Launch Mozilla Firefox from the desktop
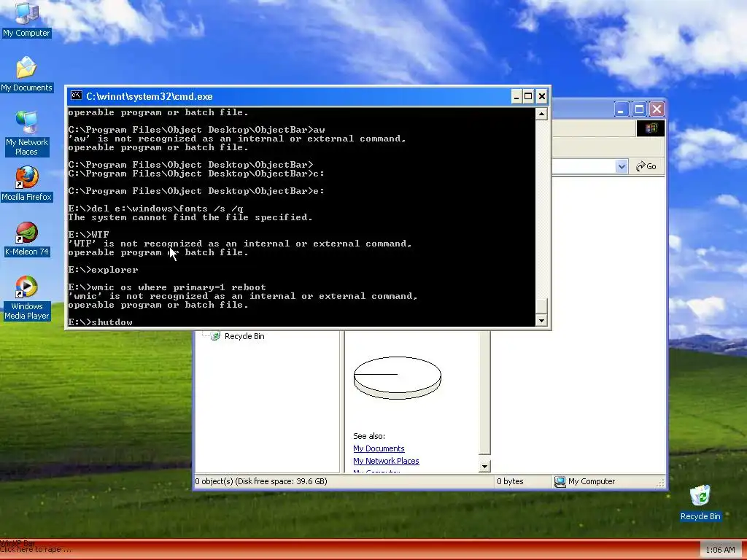This screenshot has height=560, width=747. (26, 184)
